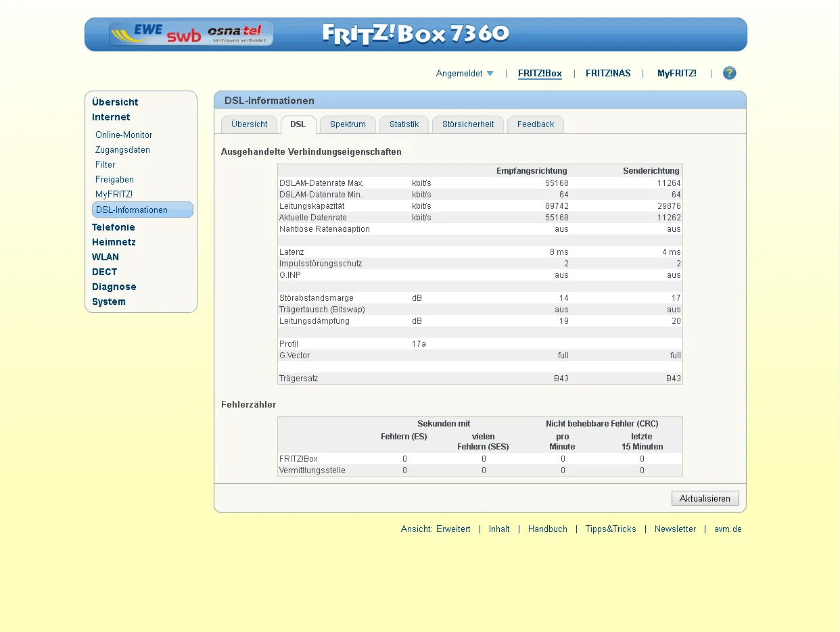Image resolution: width=840 pixels, height=632 pixels.
Task: Open the Inhalt footer link
Action: tap(499, 529)
